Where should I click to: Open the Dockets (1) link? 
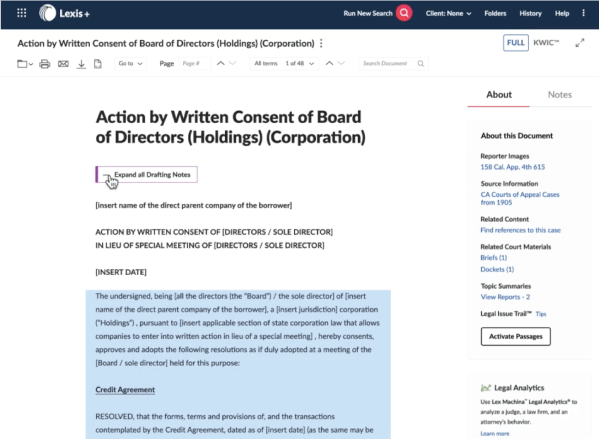[x=497, y=269]
